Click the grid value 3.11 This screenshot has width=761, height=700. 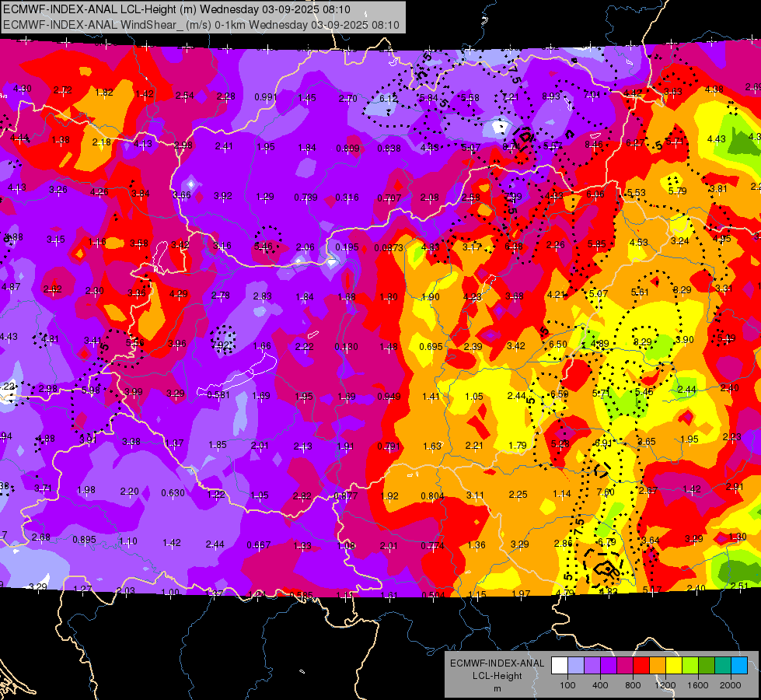(475, 495)
